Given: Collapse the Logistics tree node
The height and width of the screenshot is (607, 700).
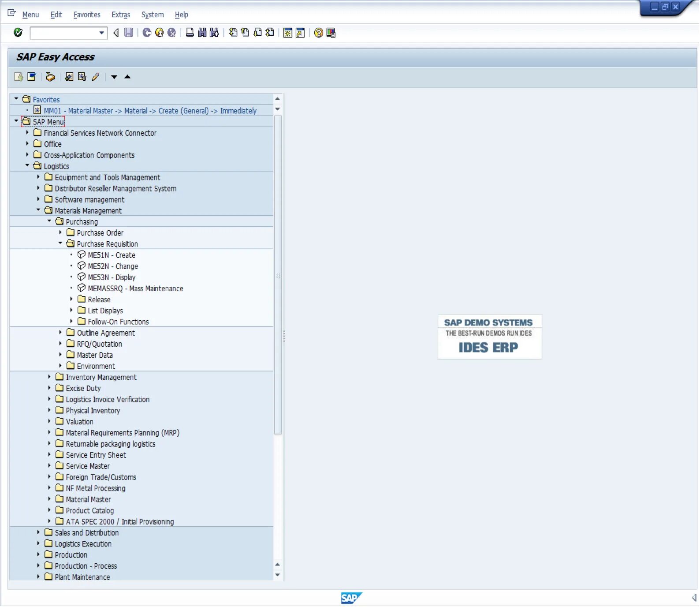Looking at the screenshot, I should (x=27, y=165).
